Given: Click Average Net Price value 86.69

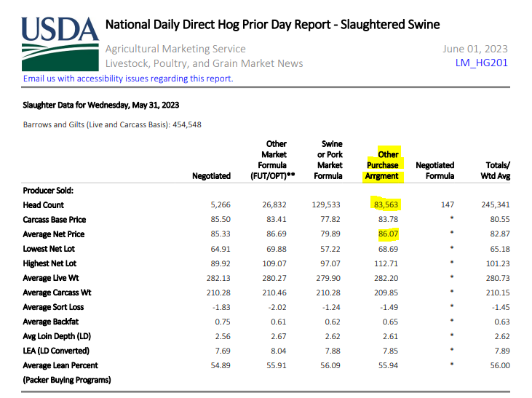Looking at the screenshot, I should click(x=276, y=234).
